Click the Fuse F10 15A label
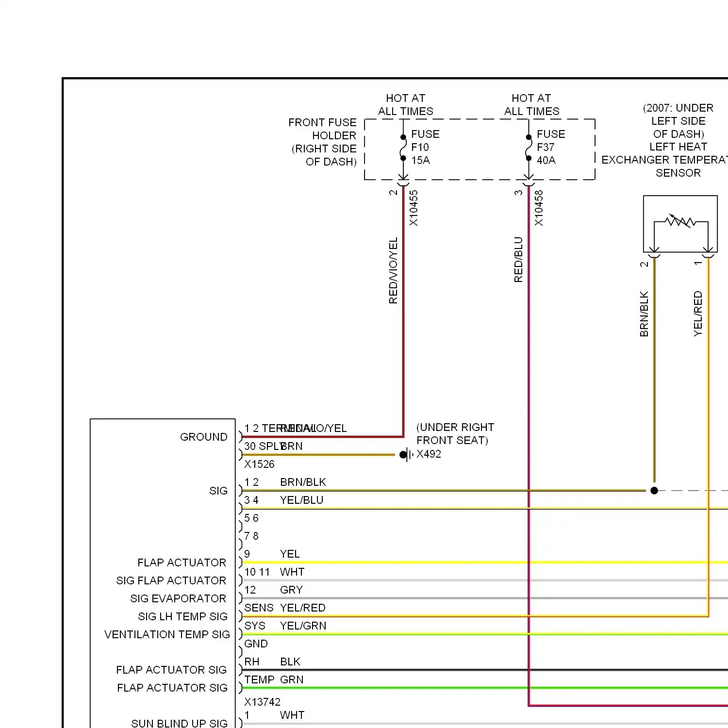Screen dimensions: 728x728 point(425,147)
